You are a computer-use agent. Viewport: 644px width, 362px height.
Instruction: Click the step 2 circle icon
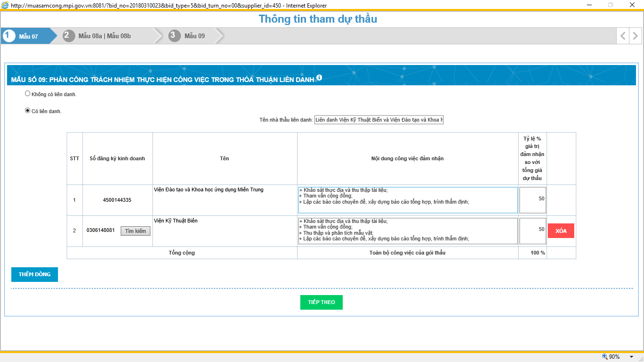pos(69,36)
